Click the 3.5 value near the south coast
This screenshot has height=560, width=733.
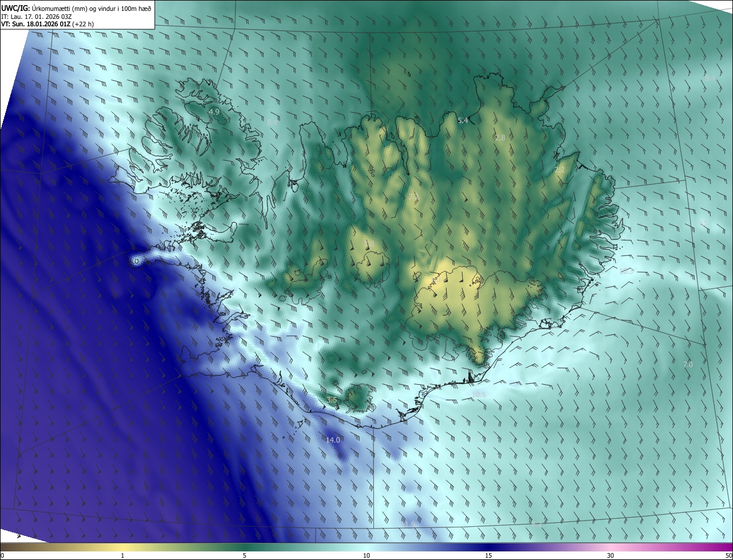pos(332,400)
